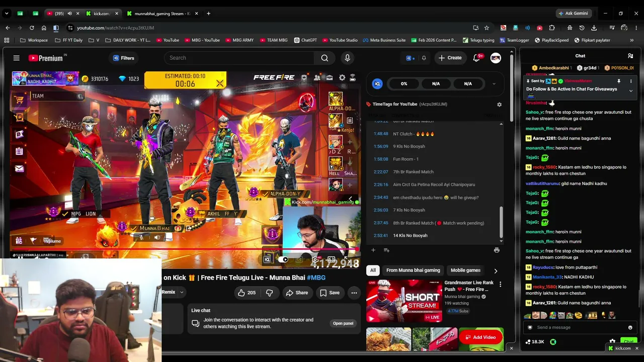Open a new browser tab

[x=208, y=14]
